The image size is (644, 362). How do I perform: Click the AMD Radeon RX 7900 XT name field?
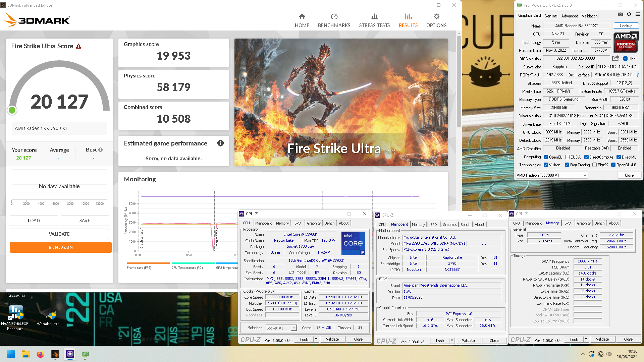click(576, 26)
